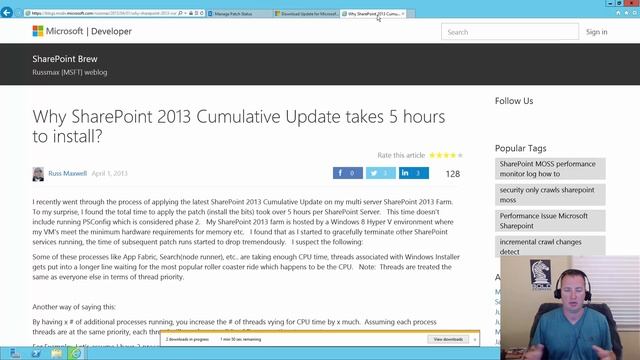Image resolution: width=640 pixels, height=360 pixels.
Task: Open tag incremental crawl changes detect
Action: pos(550,246)
